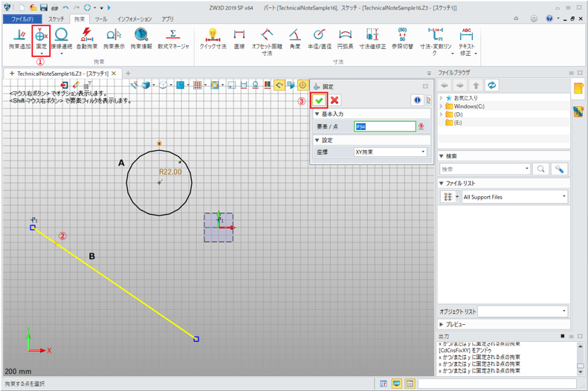Collapse the 検索 section

442,156
